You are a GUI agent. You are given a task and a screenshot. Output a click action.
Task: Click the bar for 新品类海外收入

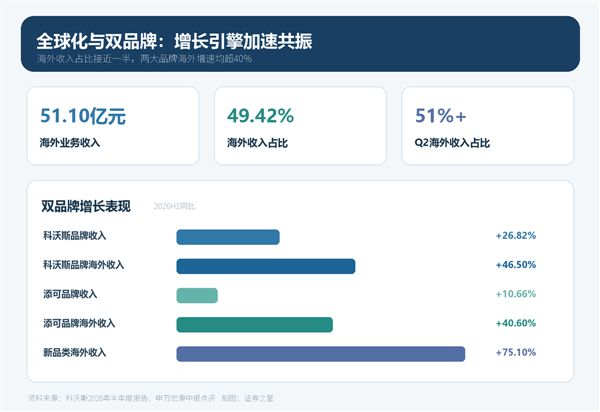pos(321,354)
